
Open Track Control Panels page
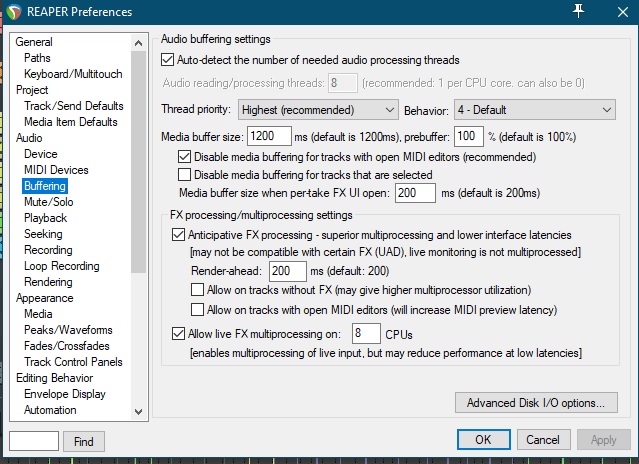[x=73, y=362]
